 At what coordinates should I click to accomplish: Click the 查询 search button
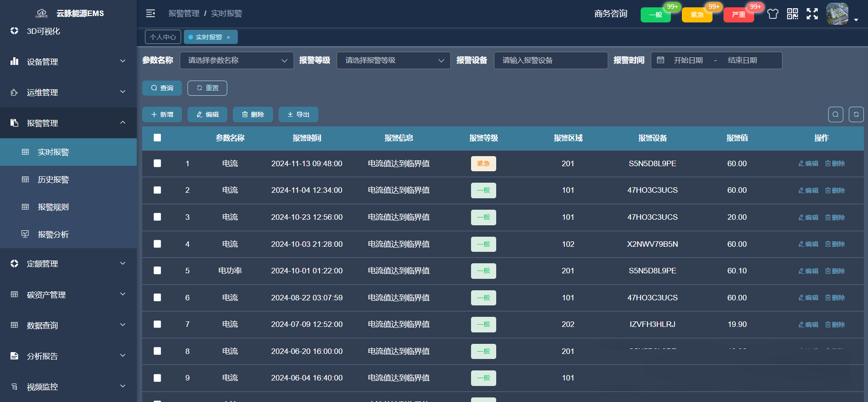click(x=162, y=88)
